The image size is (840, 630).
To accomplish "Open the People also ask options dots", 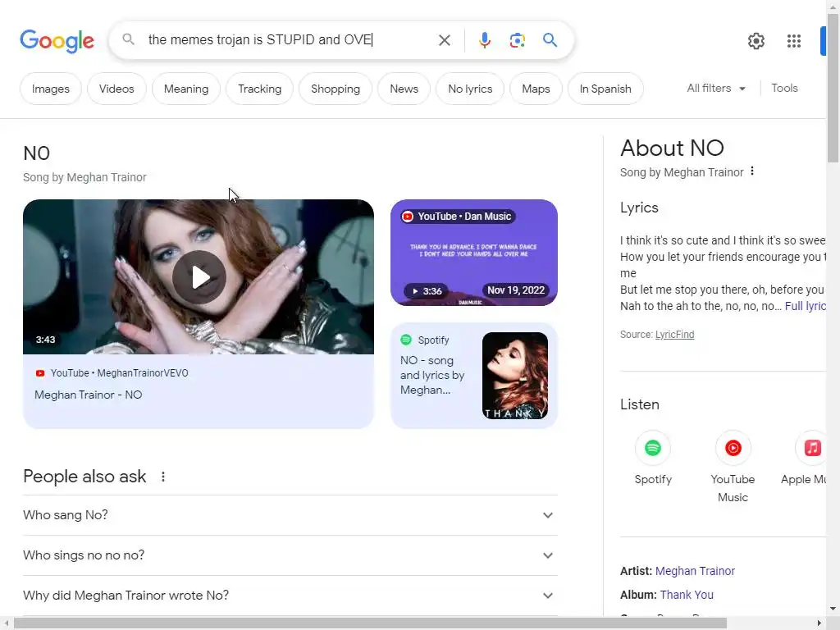I will [x=163, y=477].
